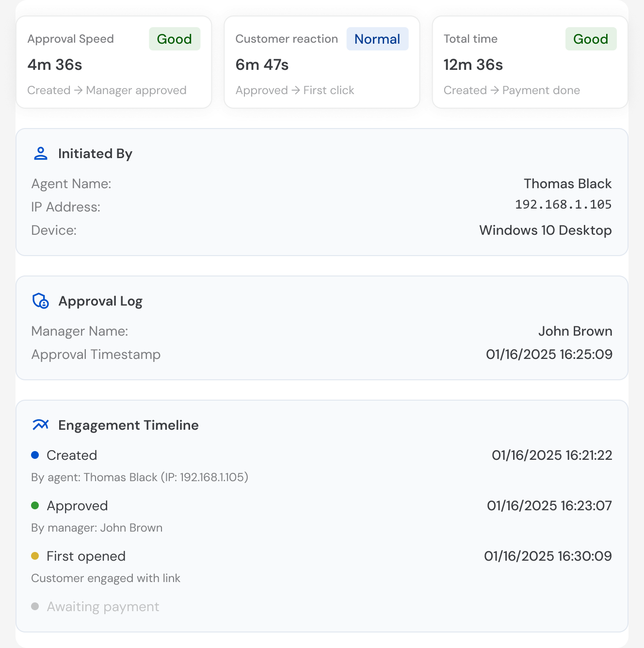The height and width of the screenshot is (648, 644).
Task: Click the Initiated By heading
Action: click(95, 154)
